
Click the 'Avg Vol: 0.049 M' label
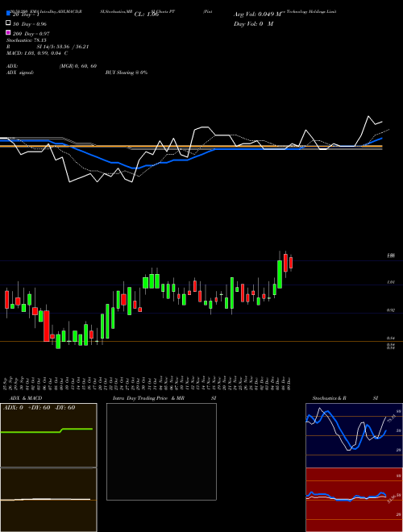[258, 15]
